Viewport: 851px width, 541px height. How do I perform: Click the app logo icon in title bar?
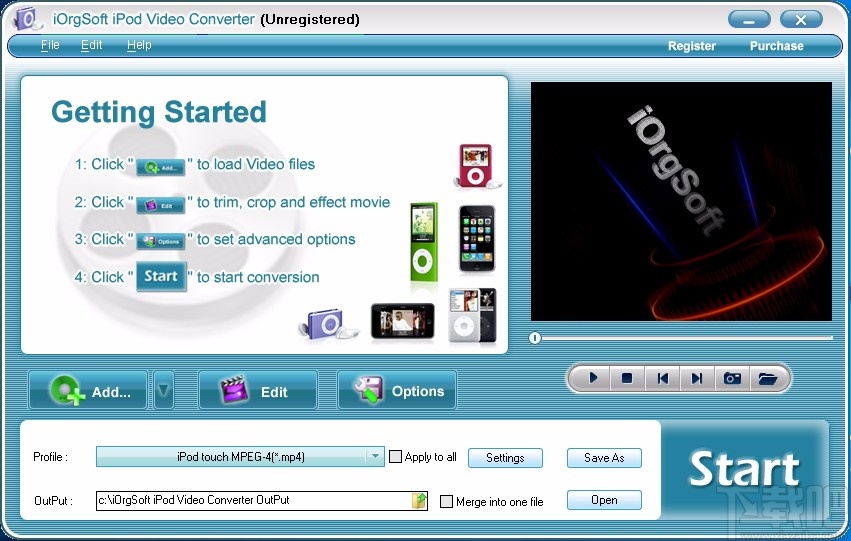pos(26,19)
